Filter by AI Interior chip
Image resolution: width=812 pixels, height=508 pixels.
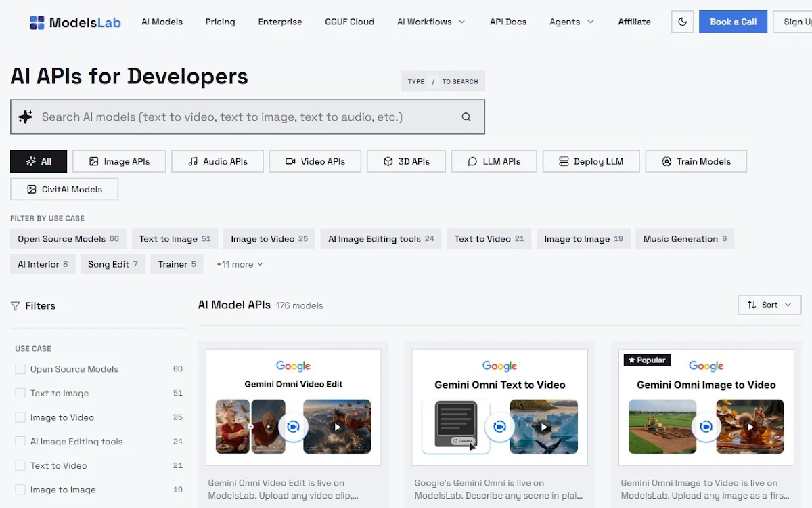(x=43, y=264)
